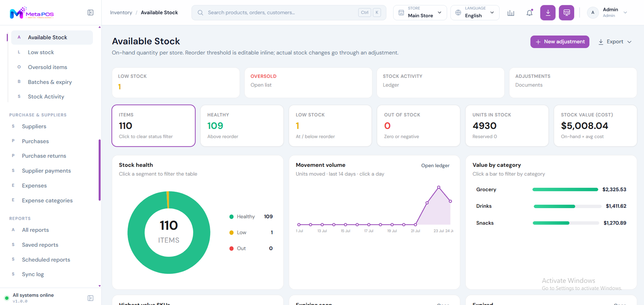644x305 pixels.
Task: Click the sidebar vertical scrollbar thumb
Action: pos(99,170)
